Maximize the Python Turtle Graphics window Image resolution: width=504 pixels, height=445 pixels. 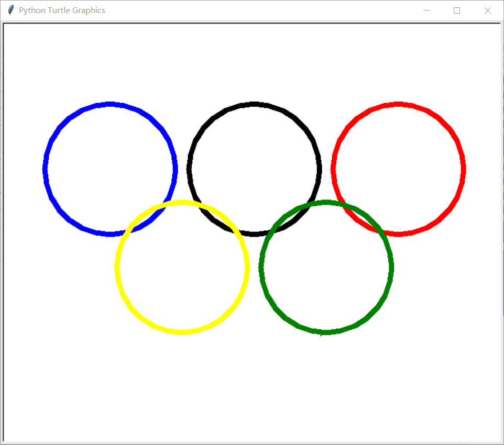pyautogui.click(x=457, y=10)
